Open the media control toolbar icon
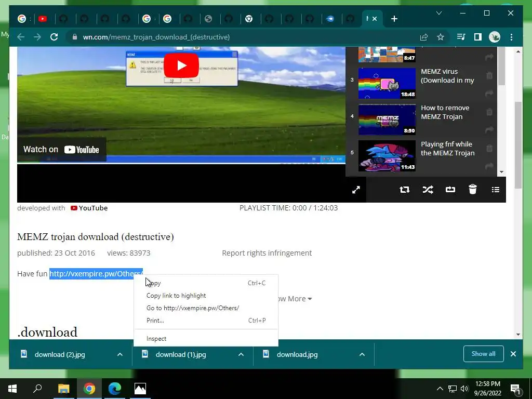532x399 pixels. point(461,37)
